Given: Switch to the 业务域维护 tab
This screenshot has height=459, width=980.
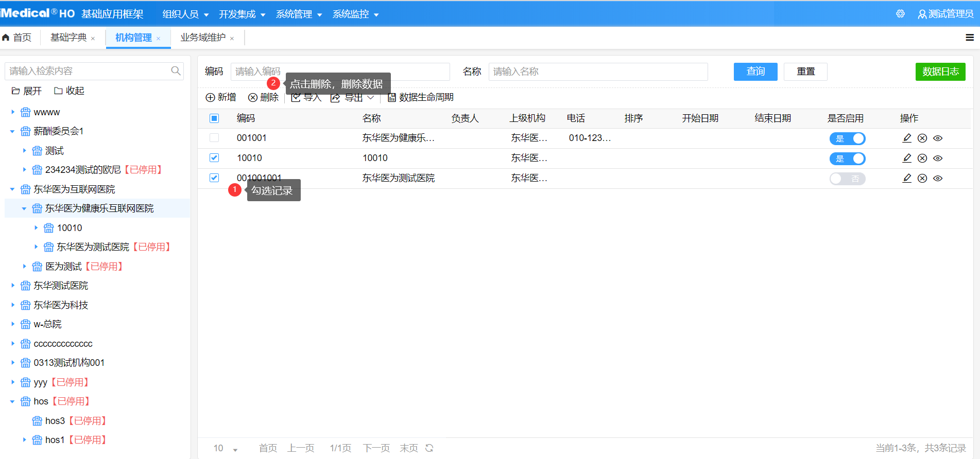Looking at the screenshot, I should (203, 38).
